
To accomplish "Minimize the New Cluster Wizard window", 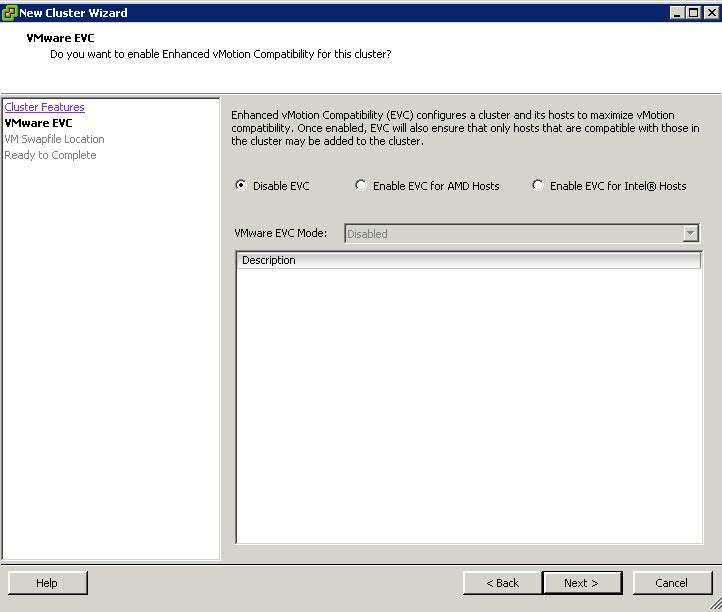I will [x=676, y=13].
